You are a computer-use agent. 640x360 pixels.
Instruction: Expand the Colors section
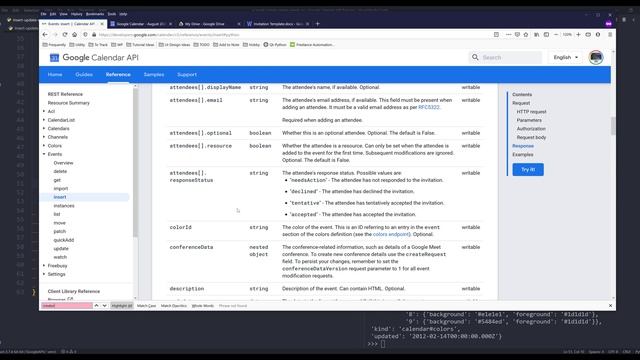tap(44, 146)
